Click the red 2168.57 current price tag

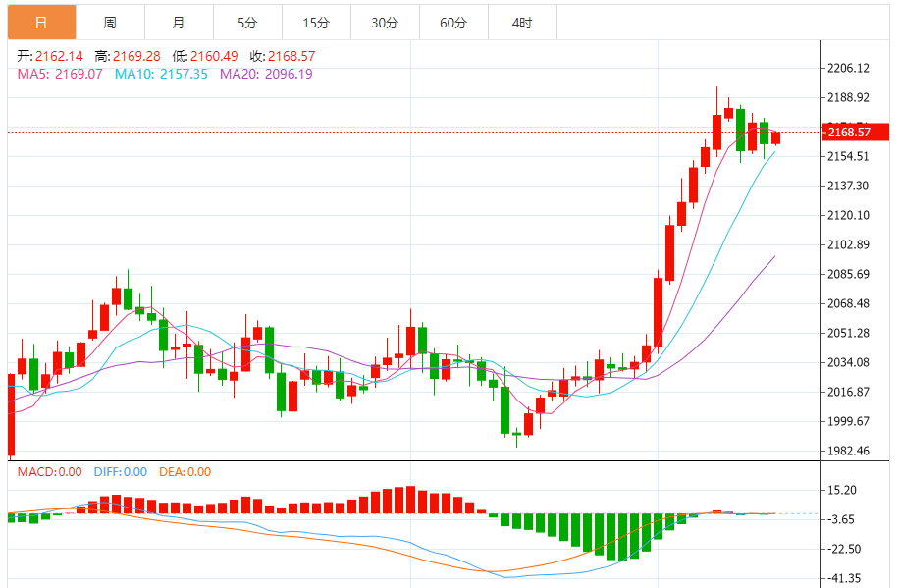tap(856, 132)
